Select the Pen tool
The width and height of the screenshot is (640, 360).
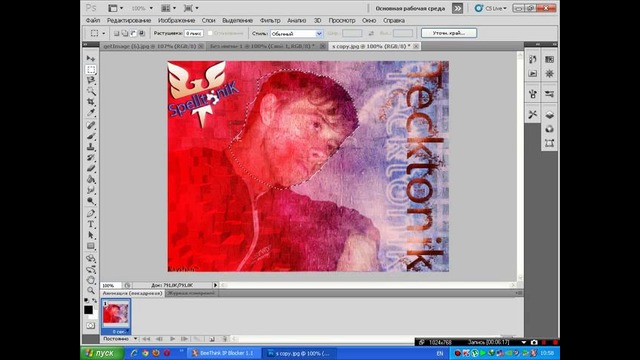pyautogui.click(x=91, y=213)
